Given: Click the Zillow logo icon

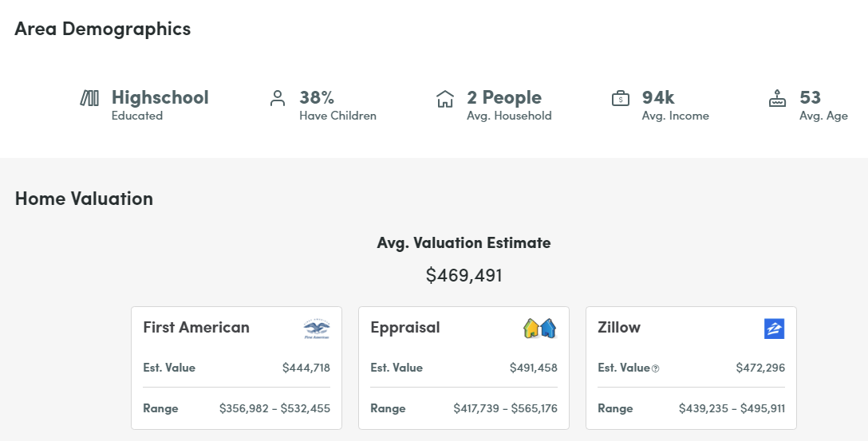Looking at the screenshot, I should (x=774, y=328).
